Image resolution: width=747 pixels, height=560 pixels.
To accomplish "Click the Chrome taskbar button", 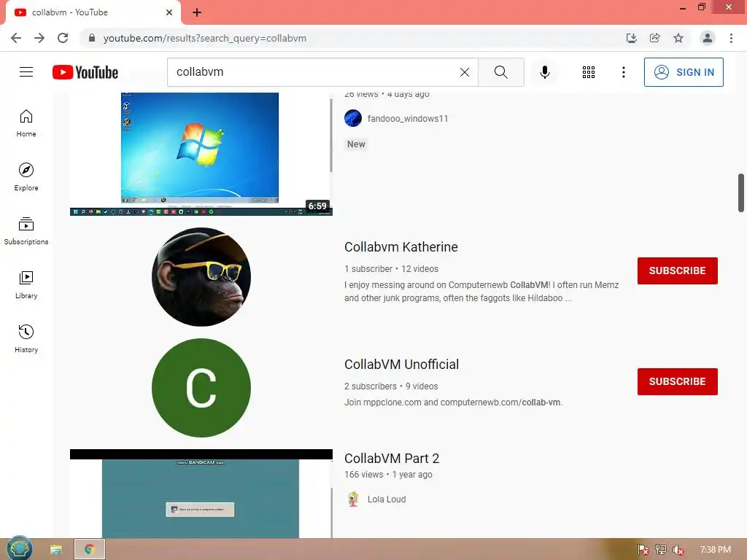I will [x=90, y=550].
